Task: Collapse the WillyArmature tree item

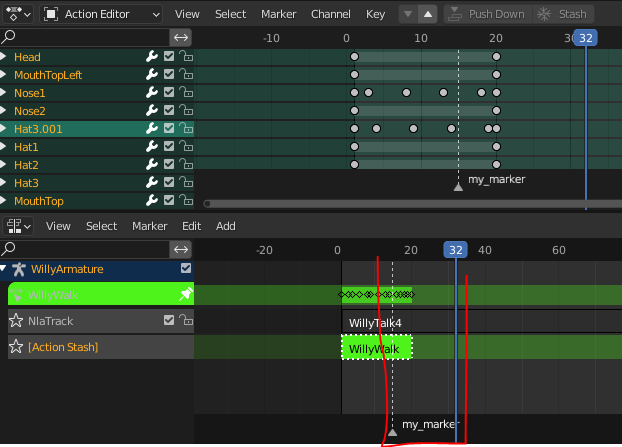Action: click(4, 269)
